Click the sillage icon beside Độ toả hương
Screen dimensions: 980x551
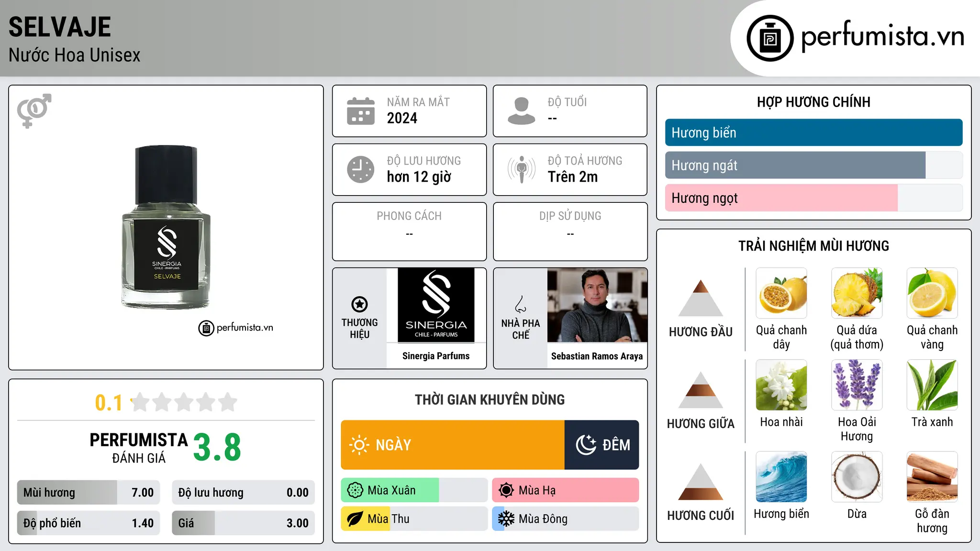522,169
